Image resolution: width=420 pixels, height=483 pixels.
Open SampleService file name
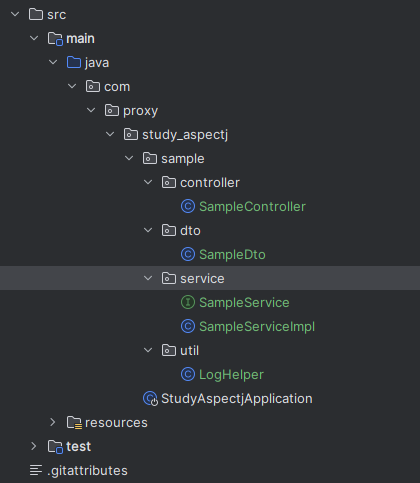[244, 303]
